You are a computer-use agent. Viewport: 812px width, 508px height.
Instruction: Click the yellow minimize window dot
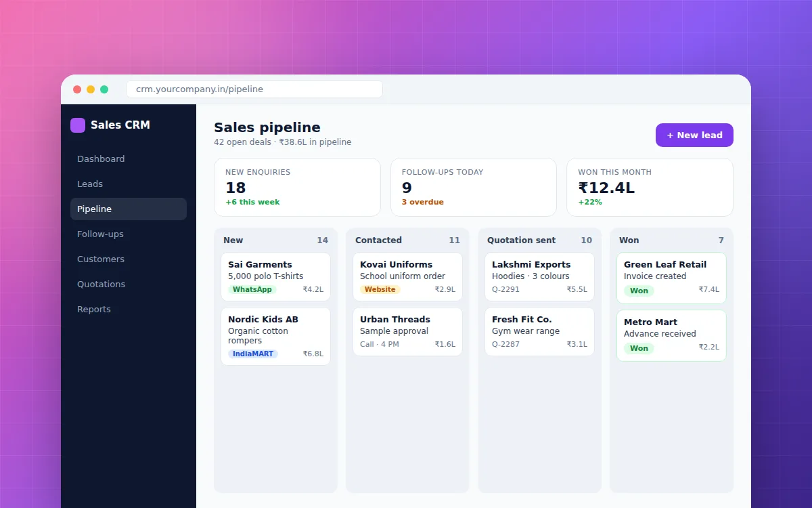pyautogui.click(x=91, y=89)
